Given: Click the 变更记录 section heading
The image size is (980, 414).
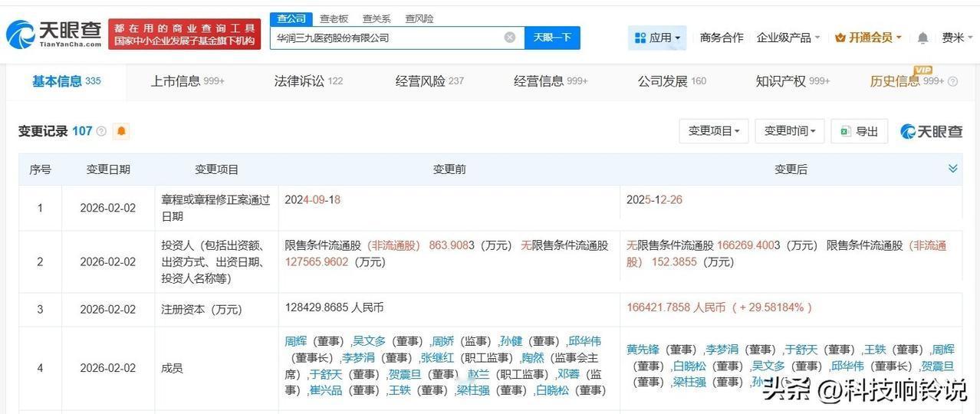Looking at the screenshot, I should 42,131.
